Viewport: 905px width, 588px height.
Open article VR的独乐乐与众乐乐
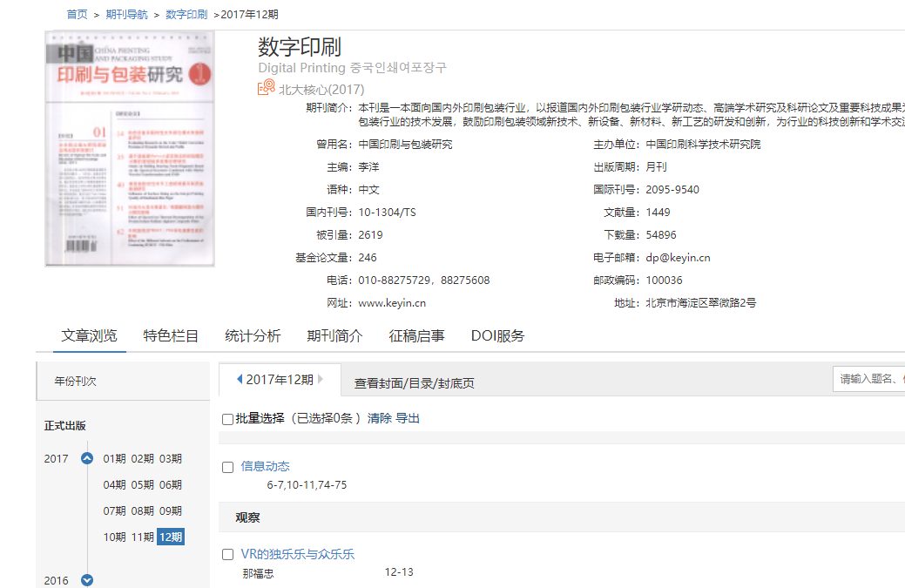point(298,554)
